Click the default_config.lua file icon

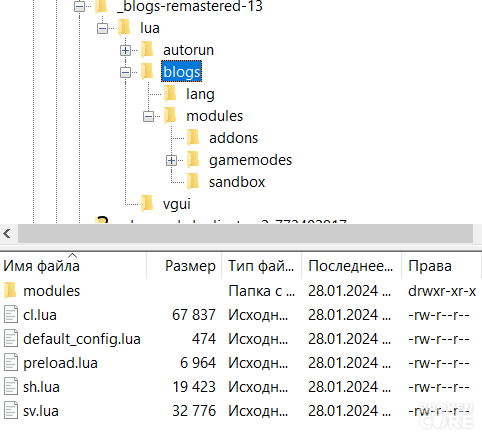point(11,339)
